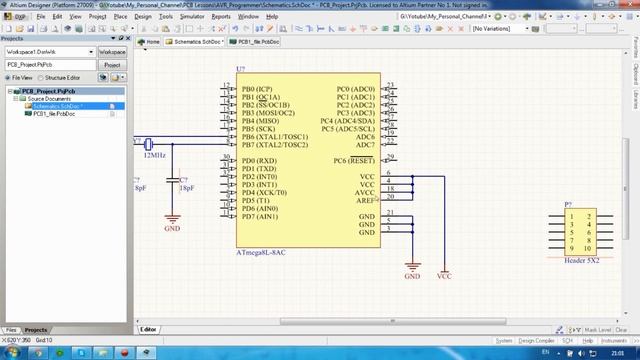This screenshot has width=640, height=360.
Task: Click the Mask Level button
Action: (598, 330)
